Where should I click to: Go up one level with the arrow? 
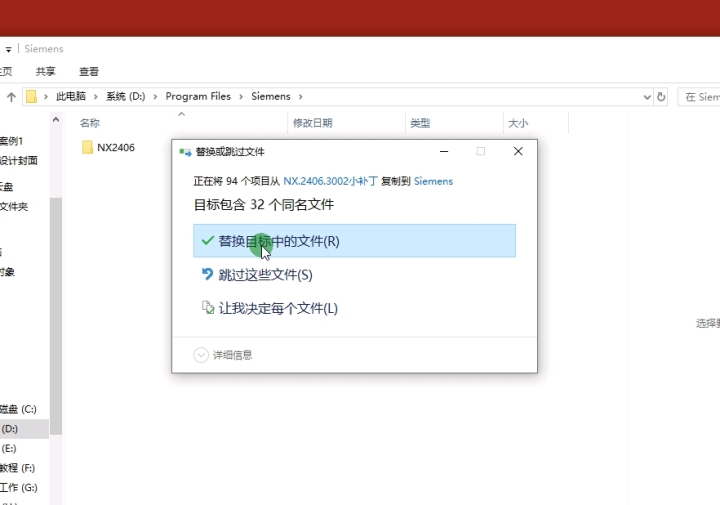click(x=11, y=97)
